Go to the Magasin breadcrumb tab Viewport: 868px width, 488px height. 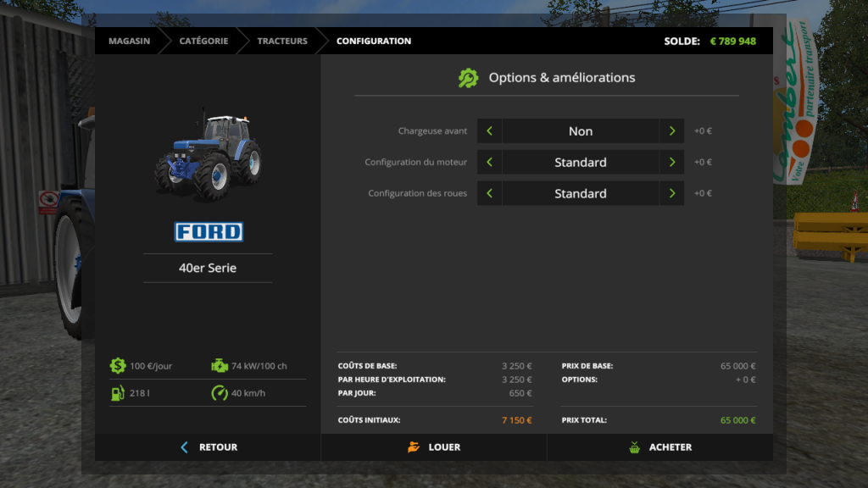coord(129,41)
